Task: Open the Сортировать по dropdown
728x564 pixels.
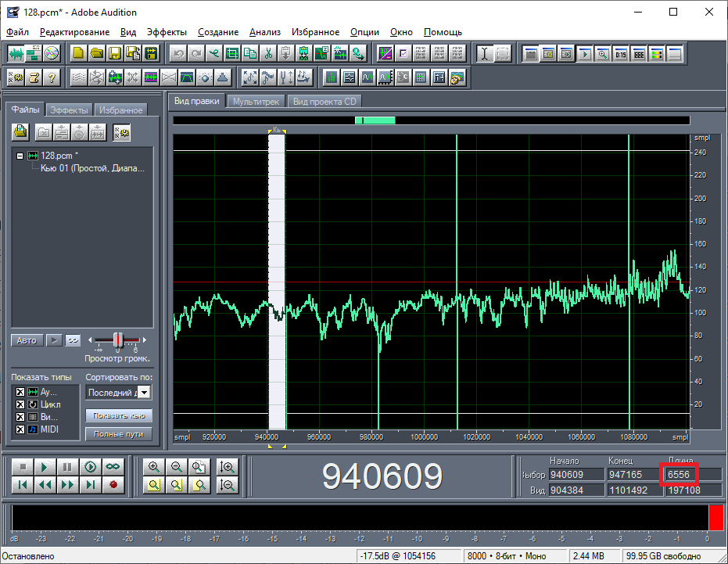Action: pos(145,393)
